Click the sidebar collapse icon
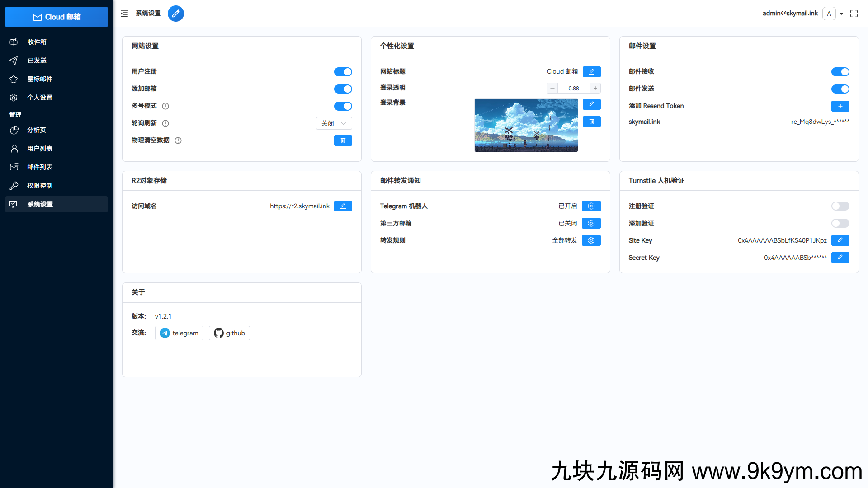 click(124, 14)
